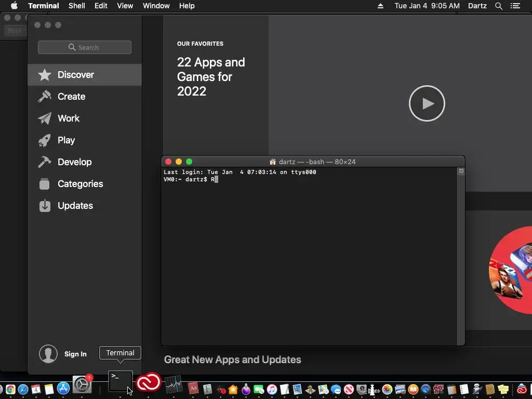Open iTunes from the Dock
This screenshot has height=399, width=532.
click(272, 390)
